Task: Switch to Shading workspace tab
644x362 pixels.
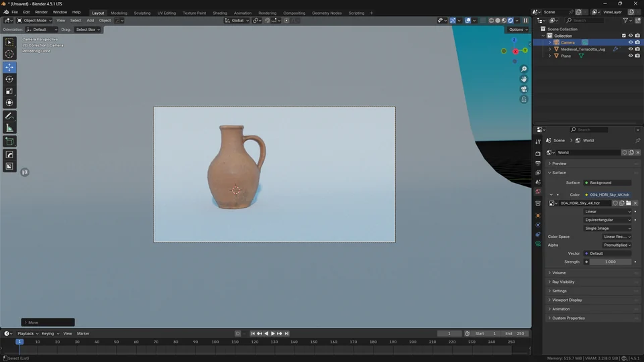Action: point(220,13)
